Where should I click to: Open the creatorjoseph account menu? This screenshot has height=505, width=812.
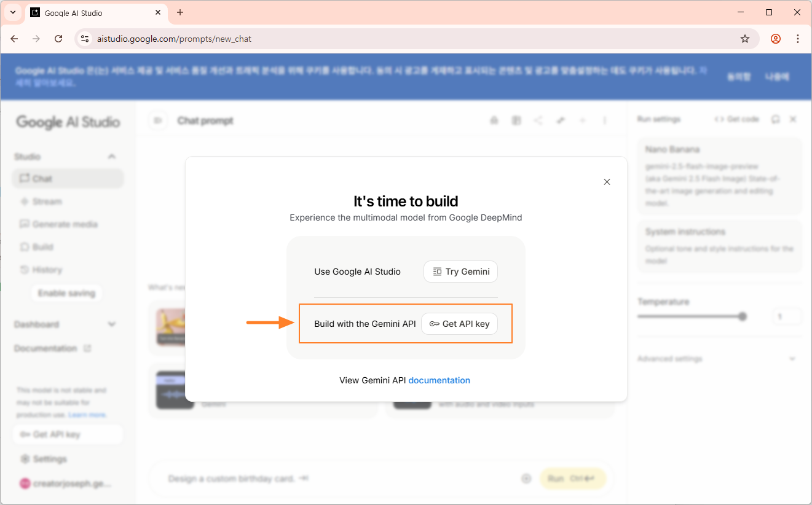(x=65, y=483)
